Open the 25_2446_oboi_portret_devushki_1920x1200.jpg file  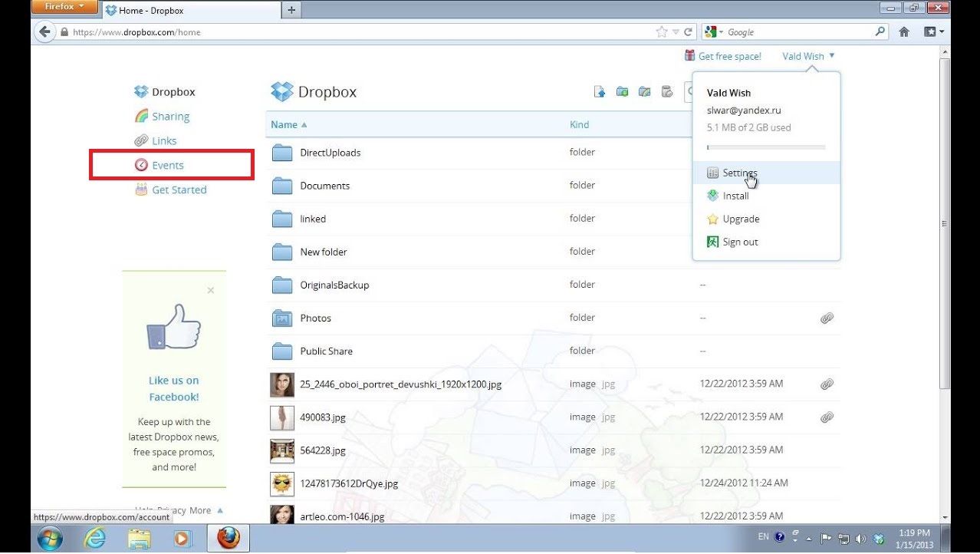coord(400,384)
